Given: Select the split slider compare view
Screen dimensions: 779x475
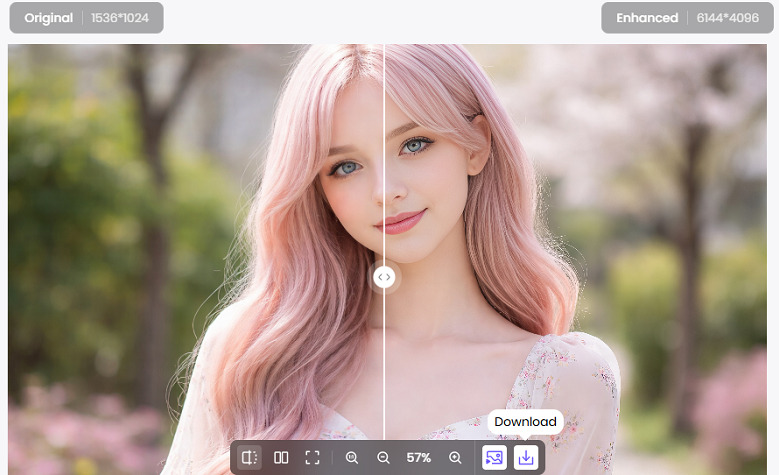Looking at the screenshot, I should coord(250,457).
